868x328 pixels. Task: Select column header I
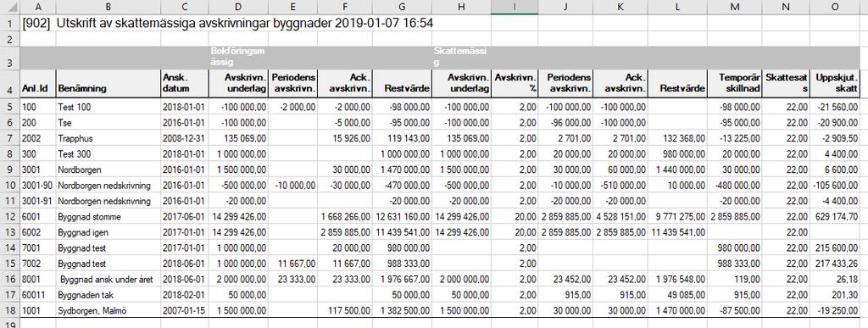515,7
